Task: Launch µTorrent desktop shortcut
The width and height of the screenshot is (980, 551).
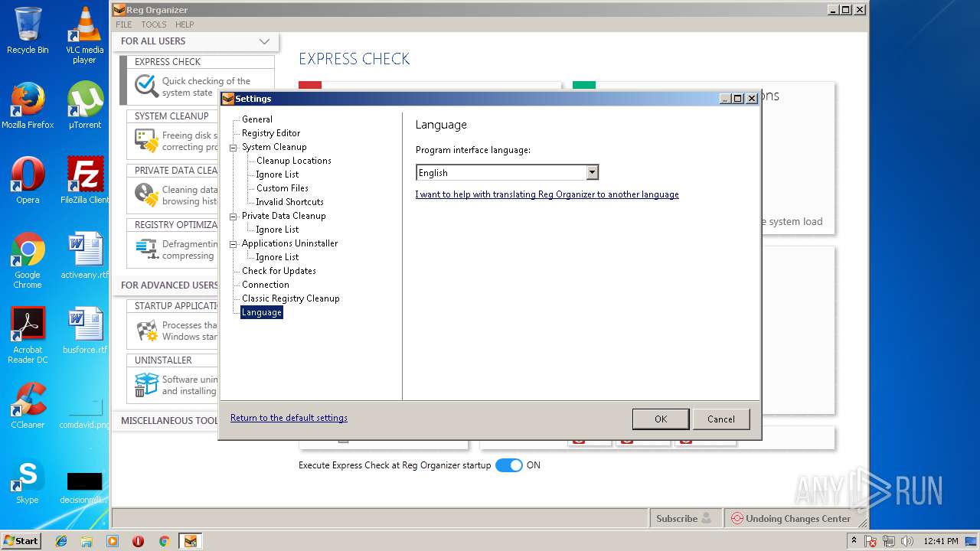Action: (84, 106)
